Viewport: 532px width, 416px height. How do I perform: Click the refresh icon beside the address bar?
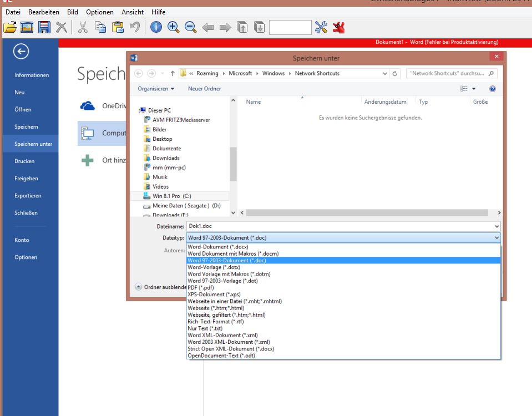(395, 73)
